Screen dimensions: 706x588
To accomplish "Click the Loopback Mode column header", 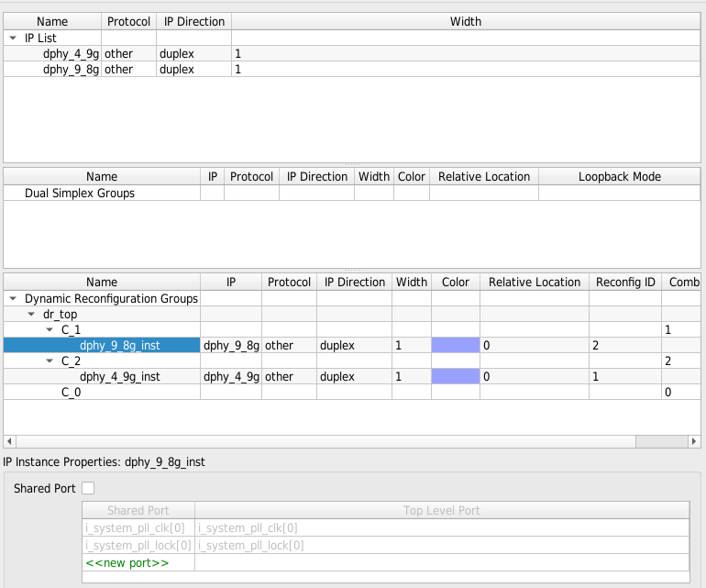I will [620, 177].
